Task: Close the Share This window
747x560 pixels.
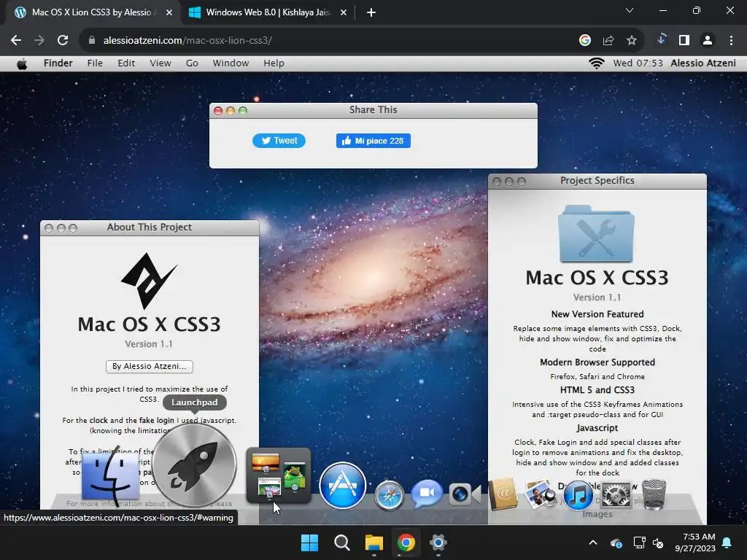Action: point(218,111)
